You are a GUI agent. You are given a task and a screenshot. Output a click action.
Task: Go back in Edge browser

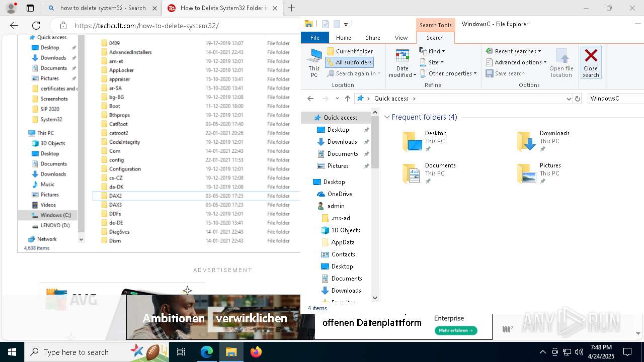tap(14, 26)
